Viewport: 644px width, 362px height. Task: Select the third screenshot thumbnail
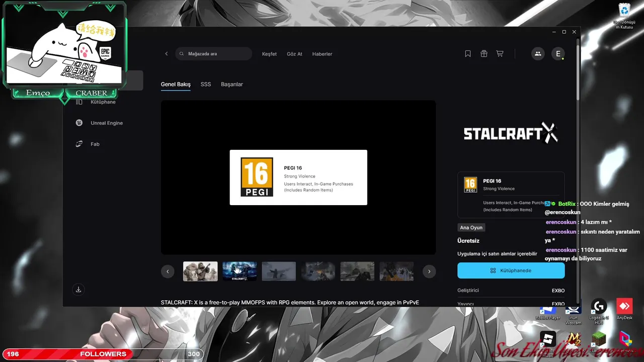279,271
